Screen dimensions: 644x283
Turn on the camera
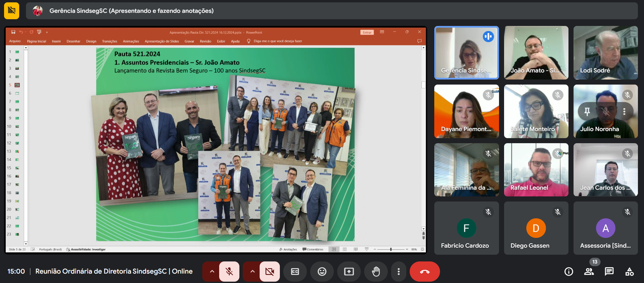tap(270, 272)
